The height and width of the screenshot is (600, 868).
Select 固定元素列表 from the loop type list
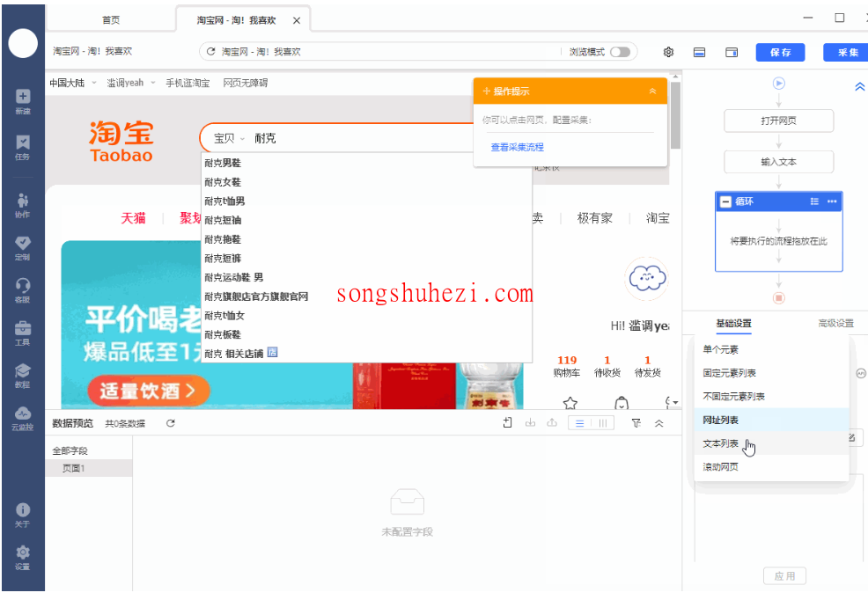tap(771, 373)
